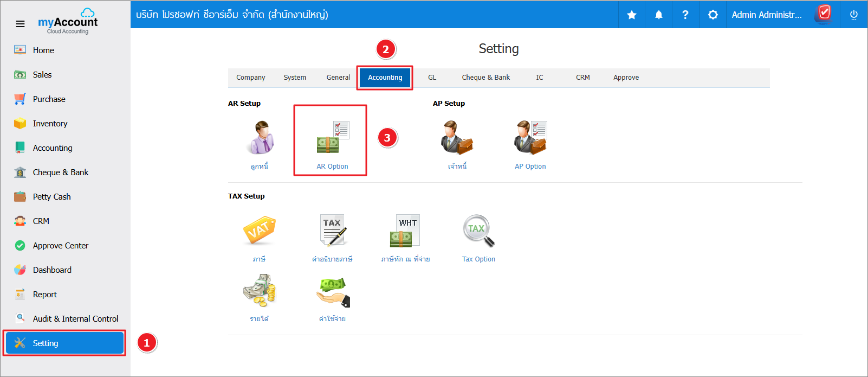Open notifications bell icon
The image size is (868, 377).
[x=659, y=15]
